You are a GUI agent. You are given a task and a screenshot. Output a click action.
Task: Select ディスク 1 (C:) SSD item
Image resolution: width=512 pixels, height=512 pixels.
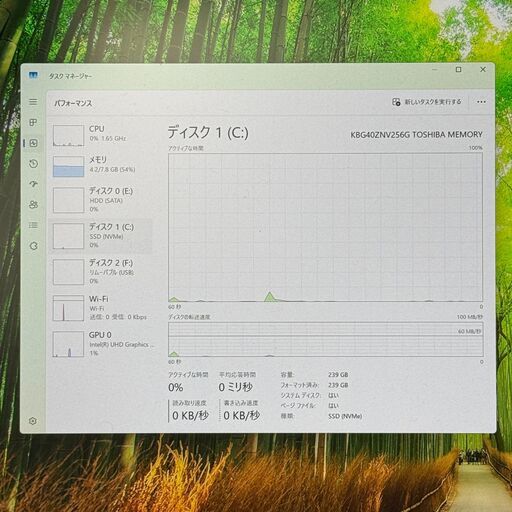point(101,236)
